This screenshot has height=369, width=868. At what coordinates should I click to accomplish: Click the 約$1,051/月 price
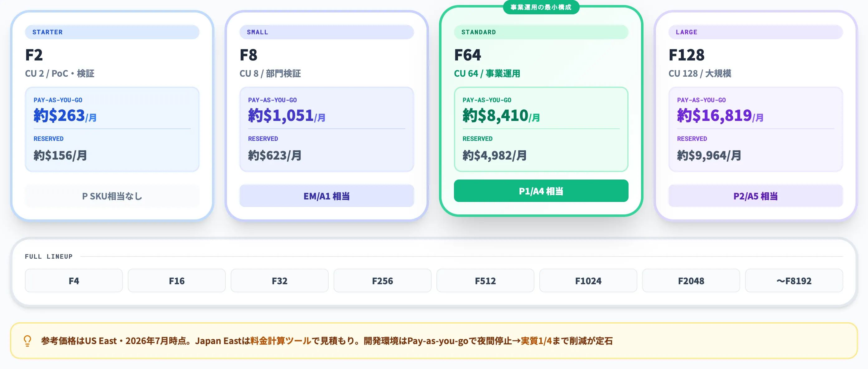tap(287, 116)
